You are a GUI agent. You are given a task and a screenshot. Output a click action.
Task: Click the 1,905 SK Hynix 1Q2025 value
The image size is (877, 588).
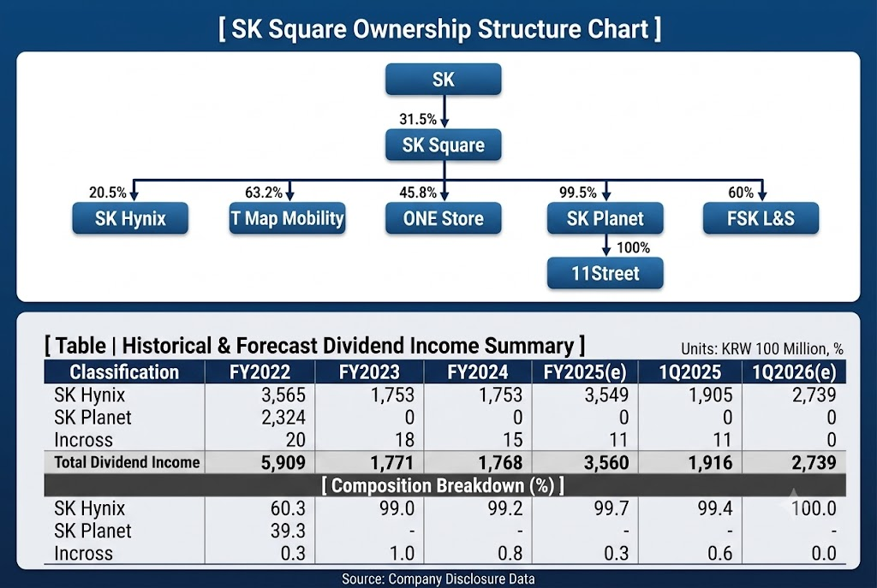710,395
